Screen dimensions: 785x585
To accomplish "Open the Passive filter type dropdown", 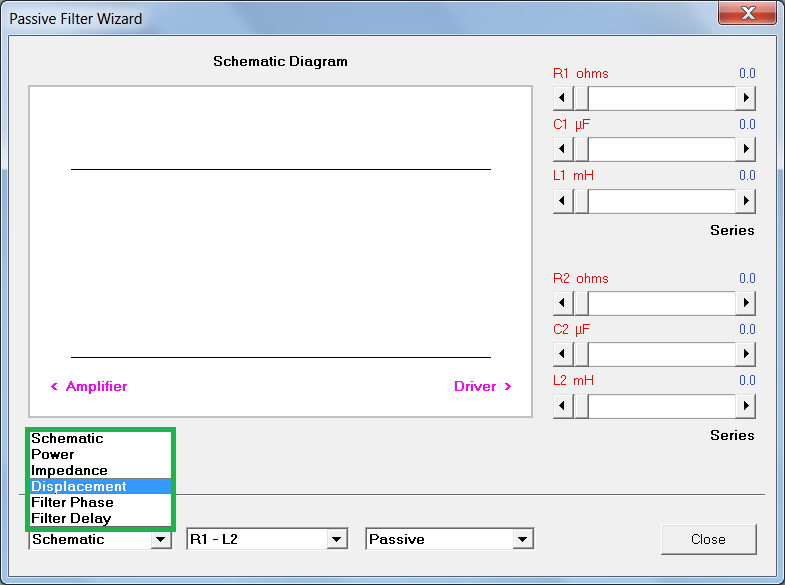I will (523, 539).
